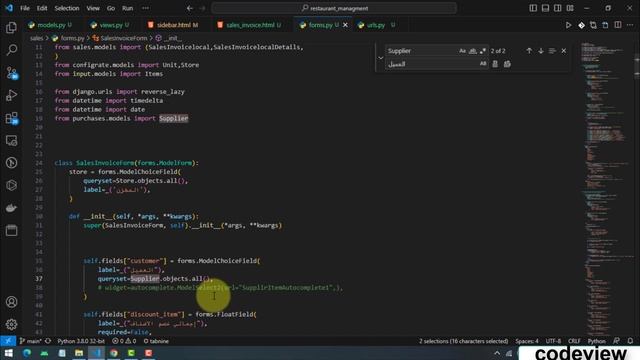The height and width of the screenshot is (360, 640).
Task: Open the CRLF end of line selector
Action: coord(574,341)
